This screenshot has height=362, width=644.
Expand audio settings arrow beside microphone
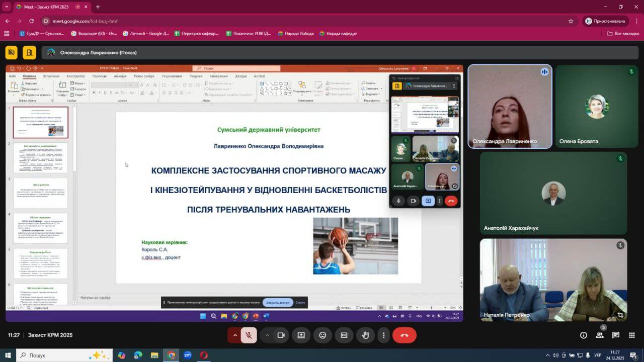pyautogui.click(x=234, y=335)
